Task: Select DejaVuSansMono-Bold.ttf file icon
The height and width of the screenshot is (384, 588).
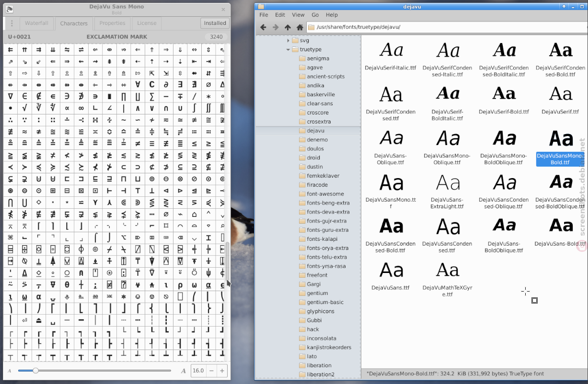Action: [561, 138]
